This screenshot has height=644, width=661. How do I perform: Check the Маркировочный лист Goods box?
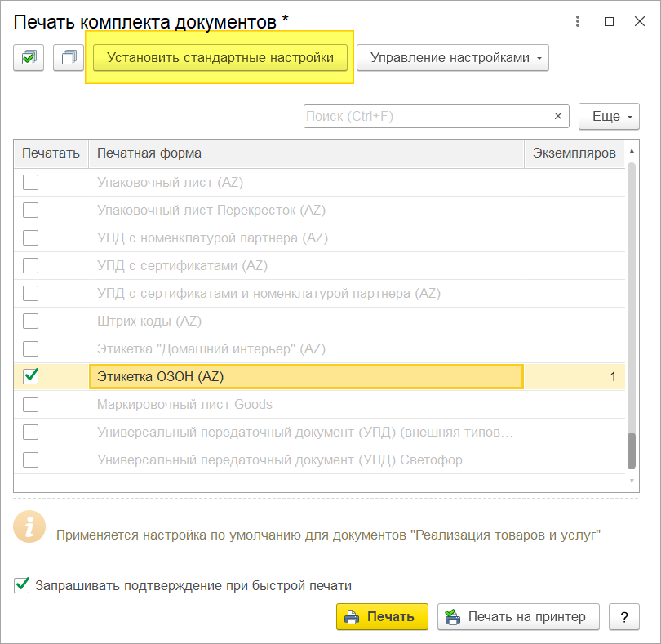click(x=31, y=404)
